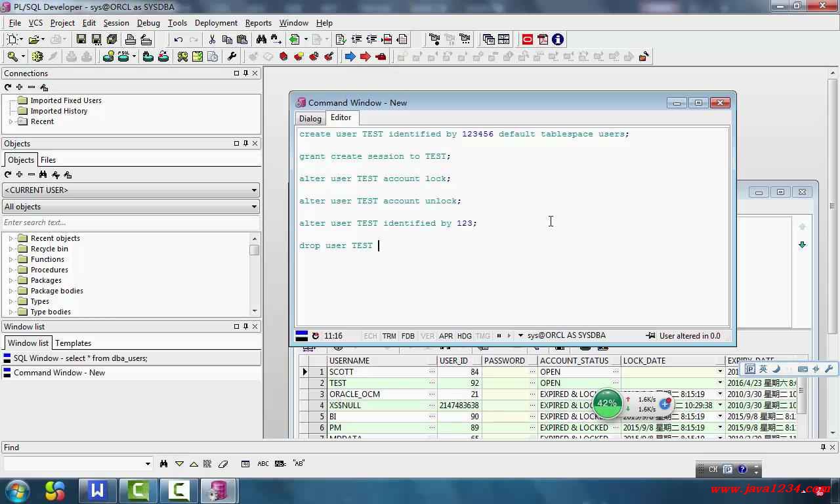
Task: Click the Word icon in the taskbar
Action: pyautogui.click(x=98, y=491)
